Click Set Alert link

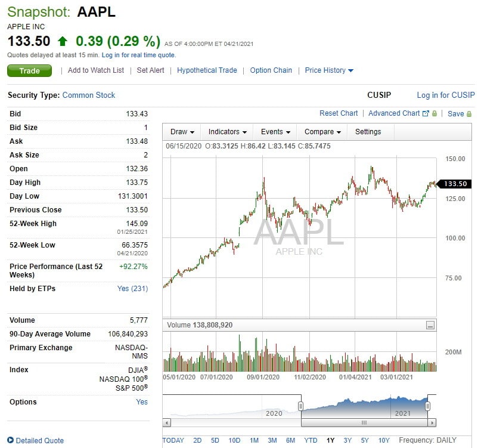coord(150,70)
